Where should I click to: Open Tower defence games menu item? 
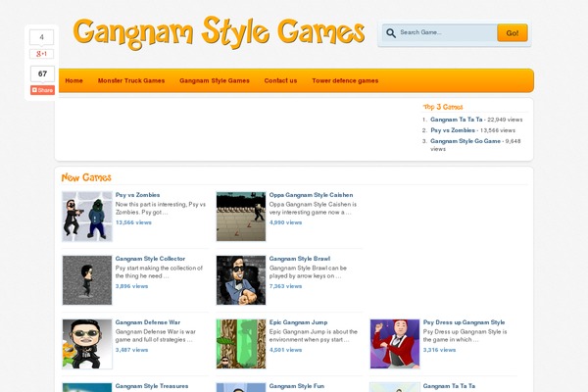(x=345, y=80)
